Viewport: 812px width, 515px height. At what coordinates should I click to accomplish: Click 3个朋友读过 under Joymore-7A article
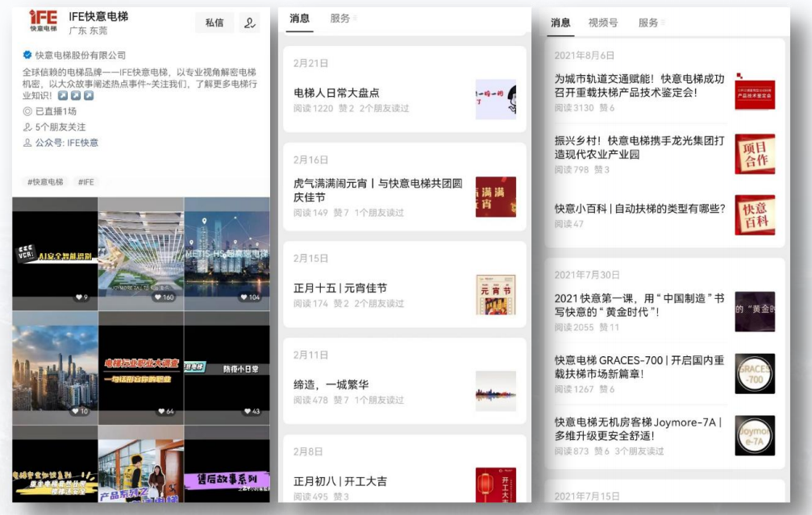(639, 451)
